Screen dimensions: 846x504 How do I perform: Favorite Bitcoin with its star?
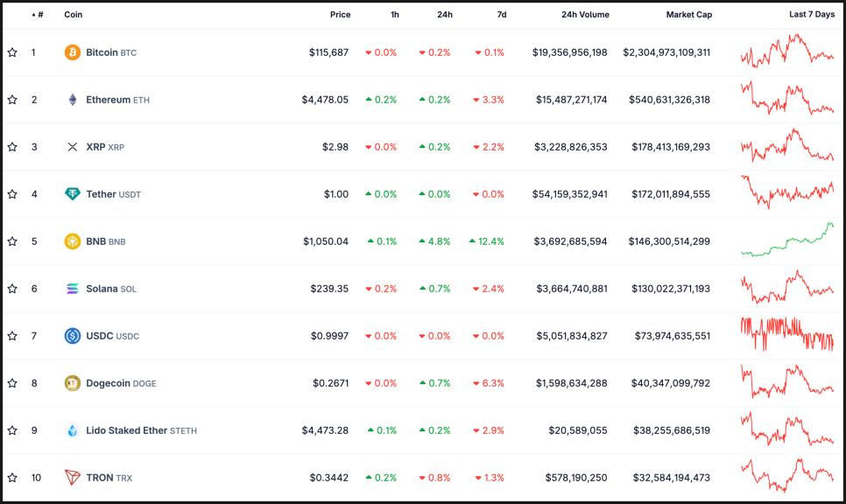point(12,52)
